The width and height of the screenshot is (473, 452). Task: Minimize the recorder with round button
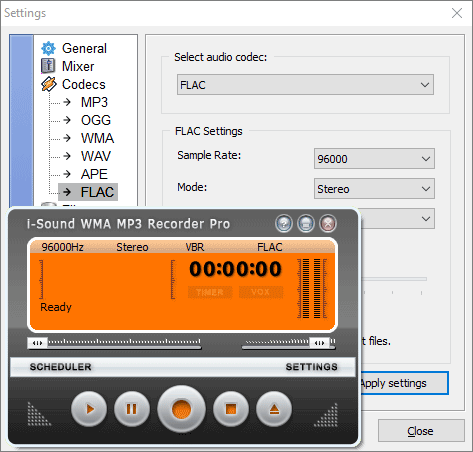pos(306,223)
